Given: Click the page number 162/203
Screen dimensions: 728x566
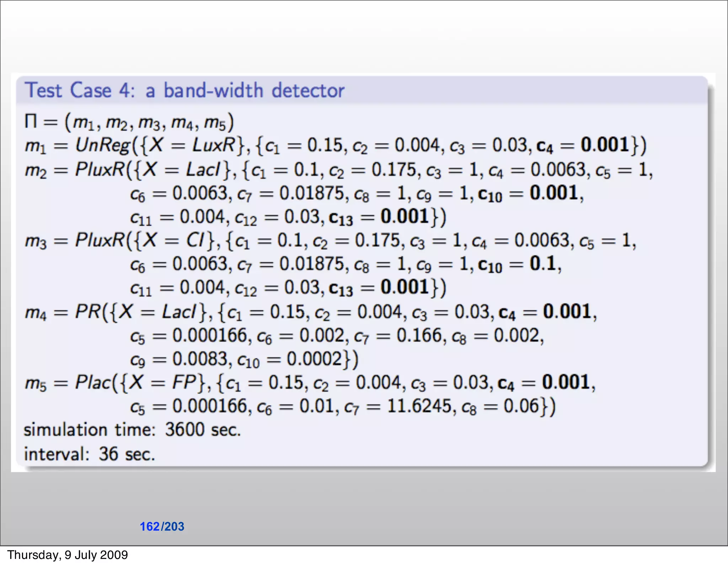Looking at the screenshot, I should click(x=162, y=526).
